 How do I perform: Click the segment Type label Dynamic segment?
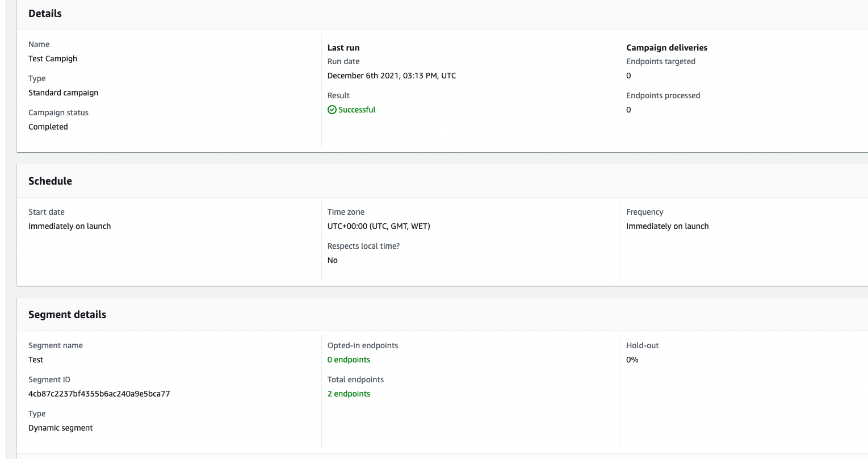60,427
